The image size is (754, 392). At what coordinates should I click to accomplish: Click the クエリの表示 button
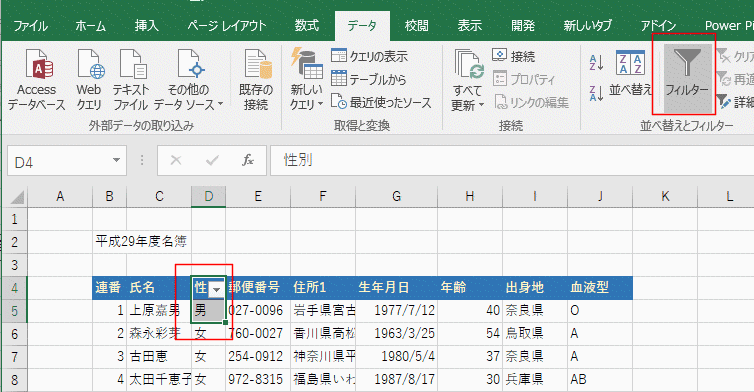(x=369, y=56)
